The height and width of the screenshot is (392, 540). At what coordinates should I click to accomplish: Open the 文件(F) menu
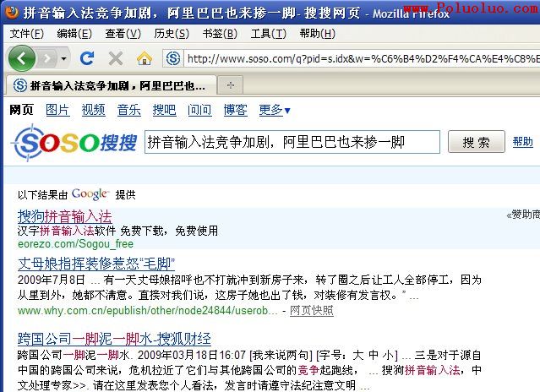tap(26, 34)
